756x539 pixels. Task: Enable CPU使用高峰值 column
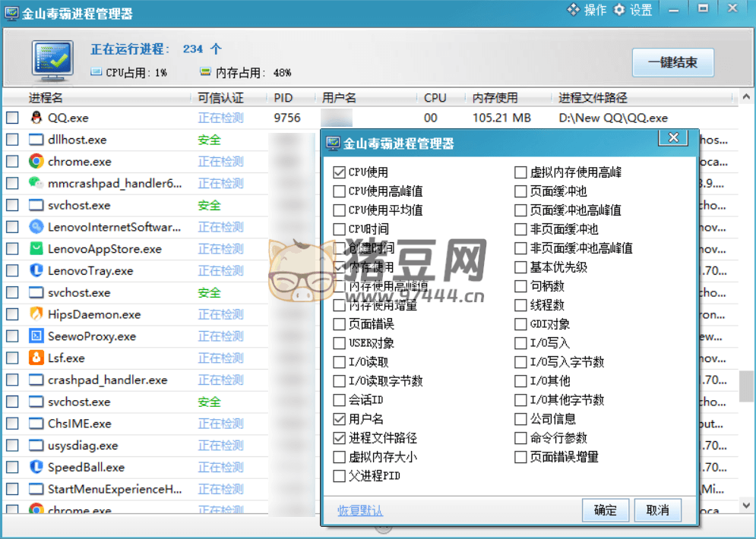[340, 191]
